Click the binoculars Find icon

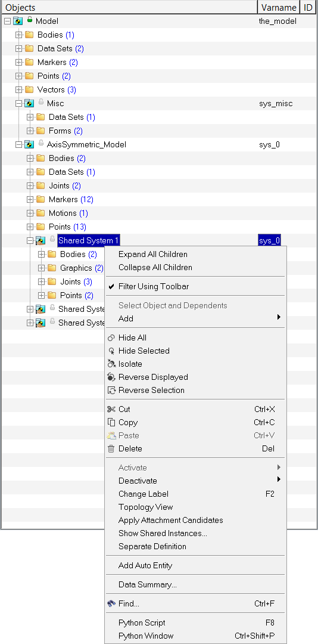coord(111,603)
